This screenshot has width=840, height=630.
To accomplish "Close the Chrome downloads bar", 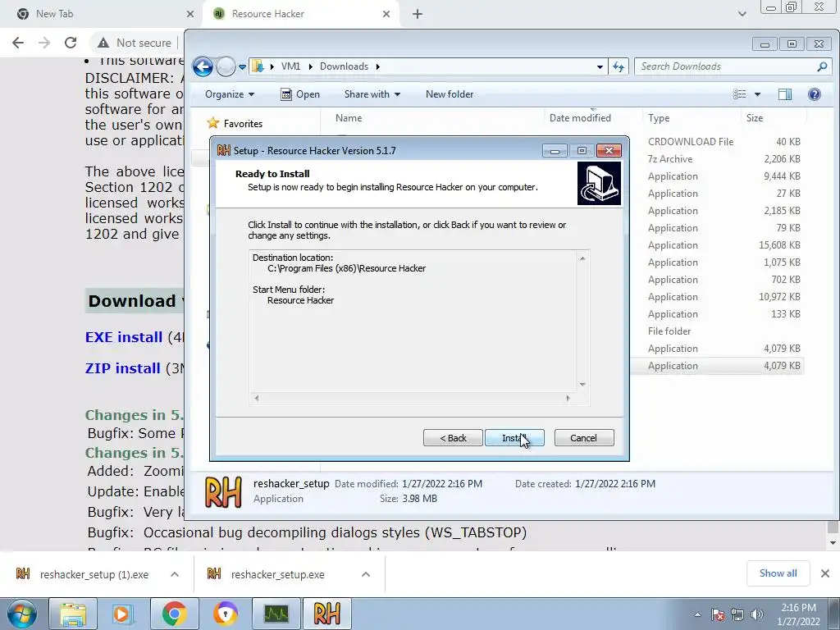I will click(825, 573).
